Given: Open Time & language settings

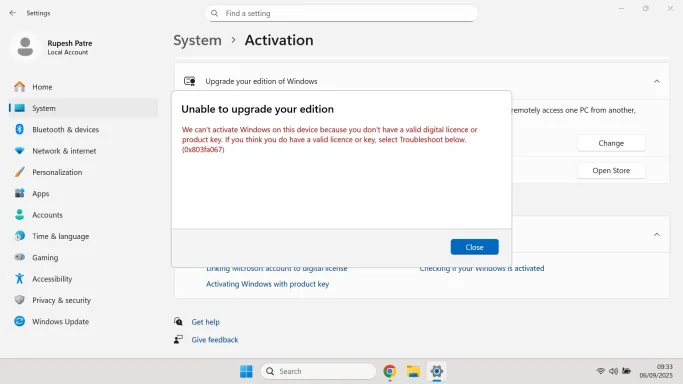Looking at the screenshot, I should point(83,236).
